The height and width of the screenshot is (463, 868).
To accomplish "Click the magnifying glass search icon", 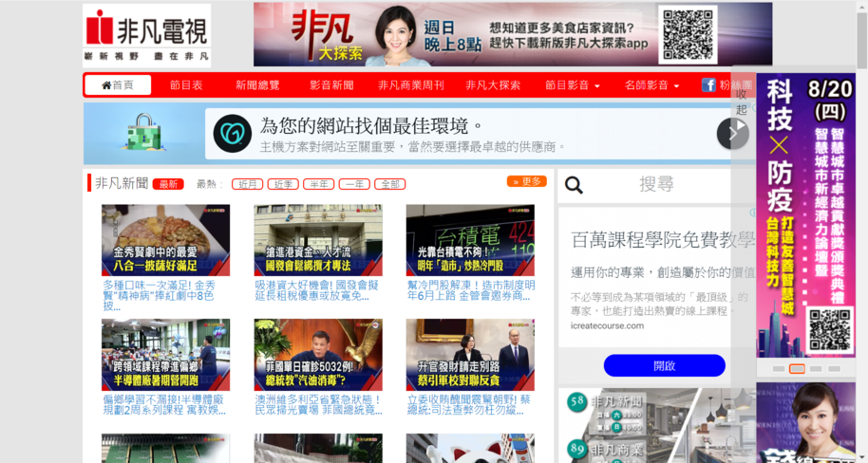I will pyautogui.click(x=574, y=185).
